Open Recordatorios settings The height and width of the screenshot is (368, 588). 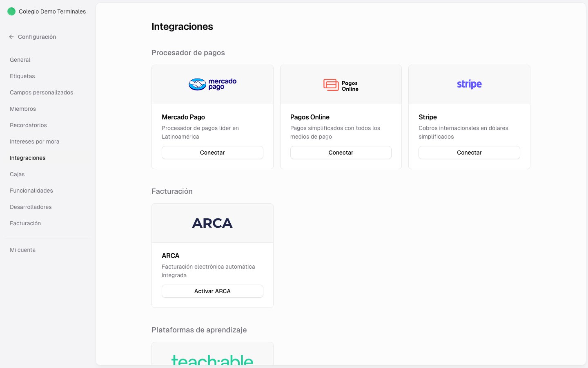click(28, 125)
